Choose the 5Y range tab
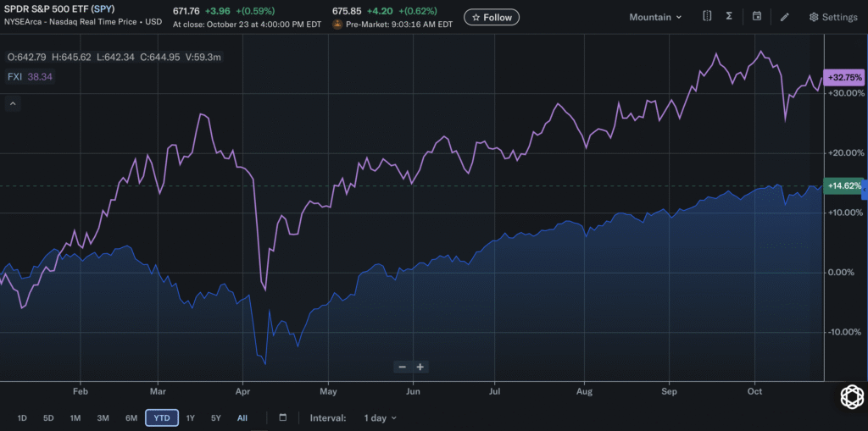The width and height of the screenshot is (868, 431). pos(216,417)
